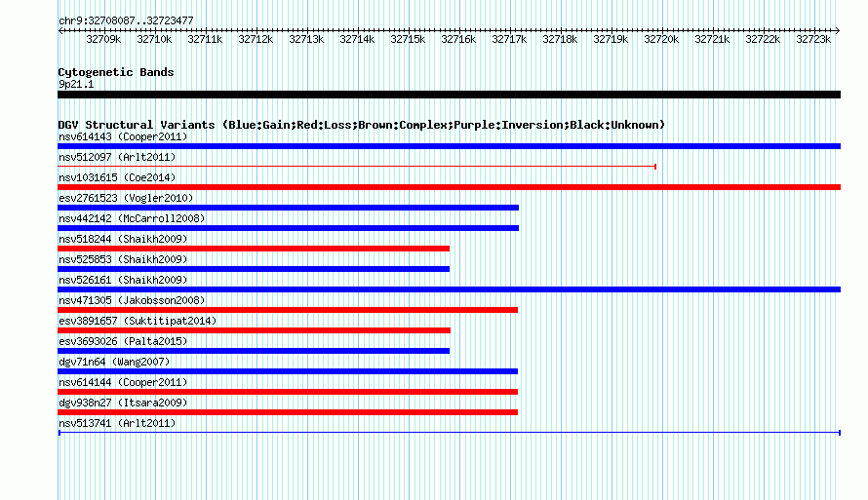Open variant nsv526161 (Shaikh2009) label
The width and height of the screenshot is (868, 500).
click(123, 280)
